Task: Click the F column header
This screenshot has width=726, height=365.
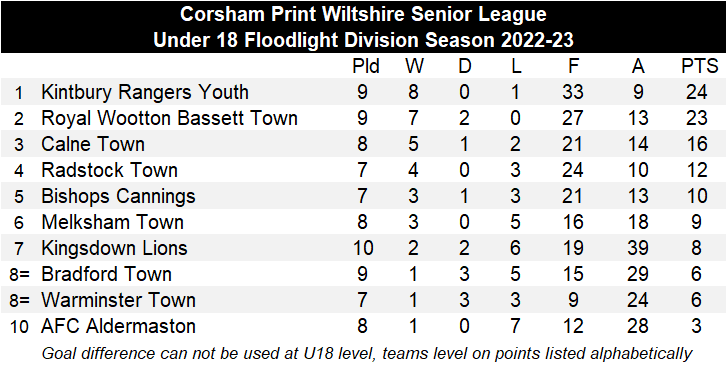Action: (x=573, y=66)
